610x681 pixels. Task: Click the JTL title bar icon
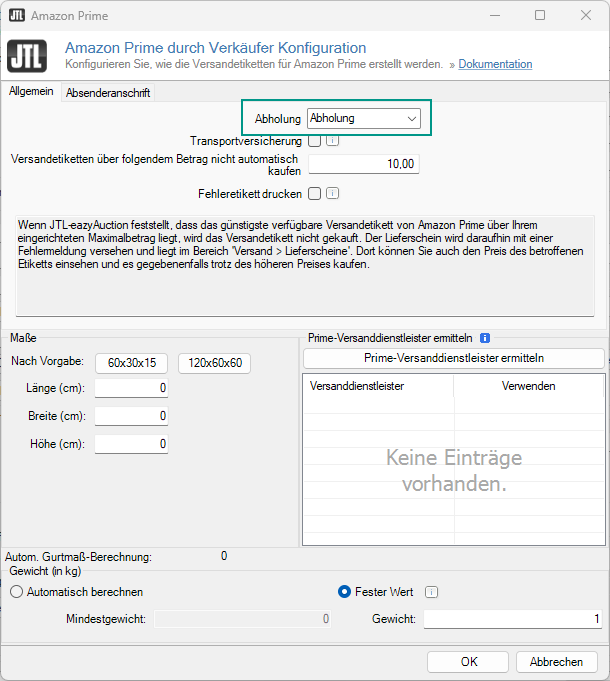coord(16,16)
